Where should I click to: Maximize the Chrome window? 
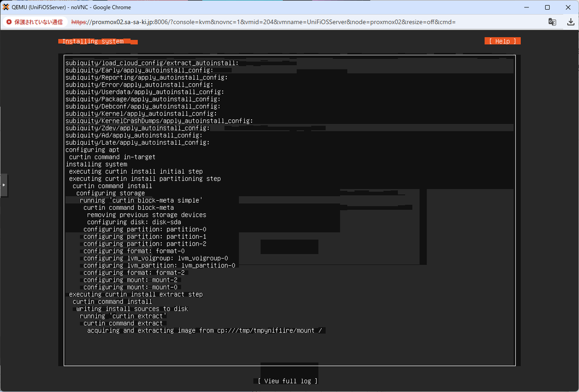[547, 7]
